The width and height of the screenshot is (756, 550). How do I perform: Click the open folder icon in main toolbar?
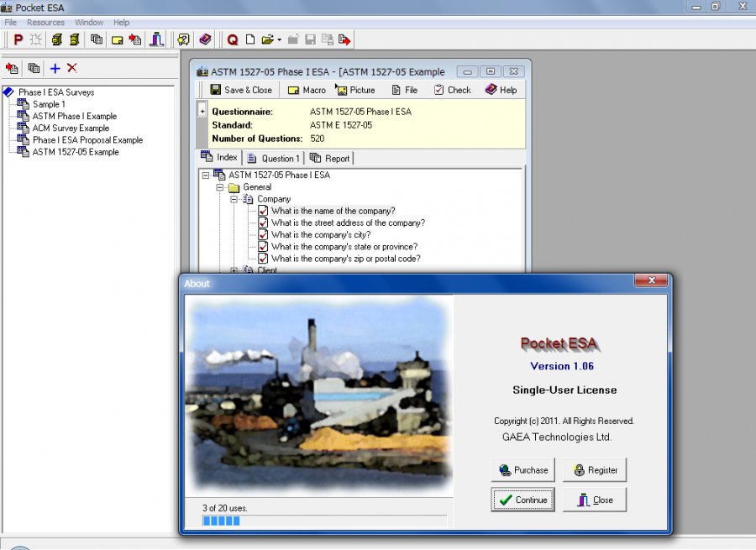click(267, 39)
